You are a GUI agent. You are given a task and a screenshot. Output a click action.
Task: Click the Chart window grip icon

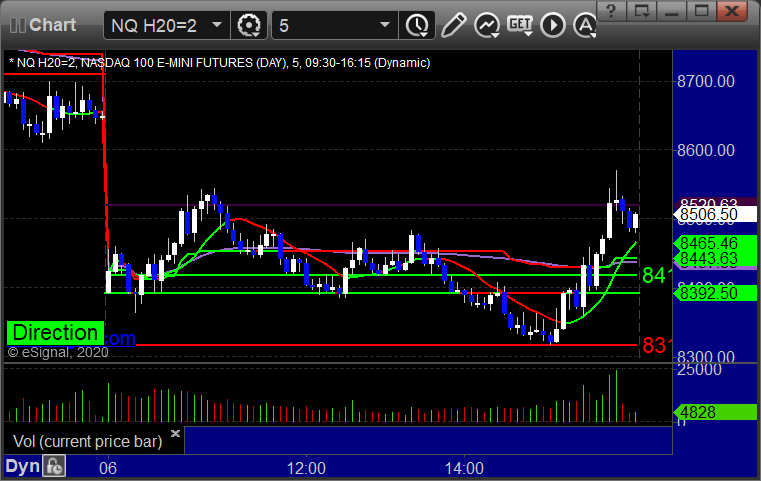[x=15, y=25]
